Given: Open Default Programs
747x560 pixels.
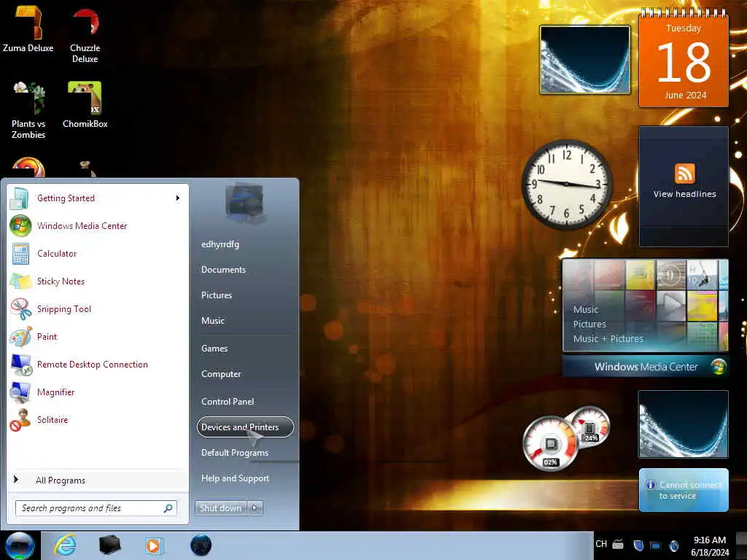Looking at the screenshot, I should tap(235, 453).
